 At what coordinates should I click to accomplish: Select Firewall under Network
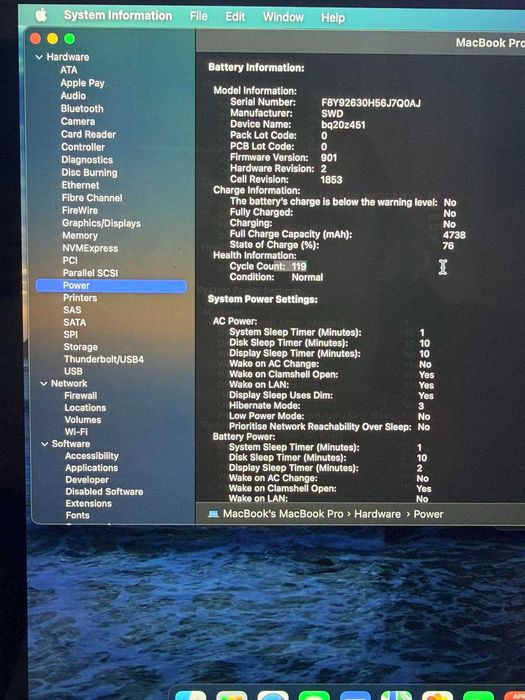81,396
